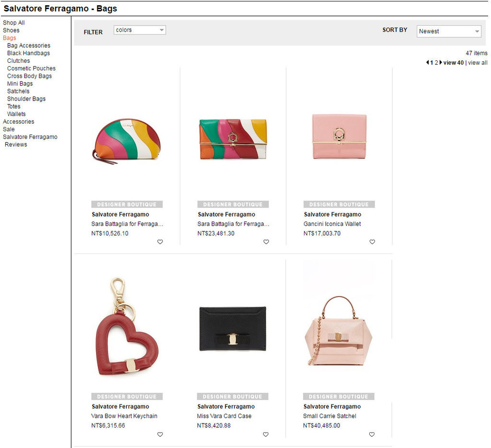
Task: Favorite the NT$23,481.30 wallet heart icon
Action: [x=266, y=242]
